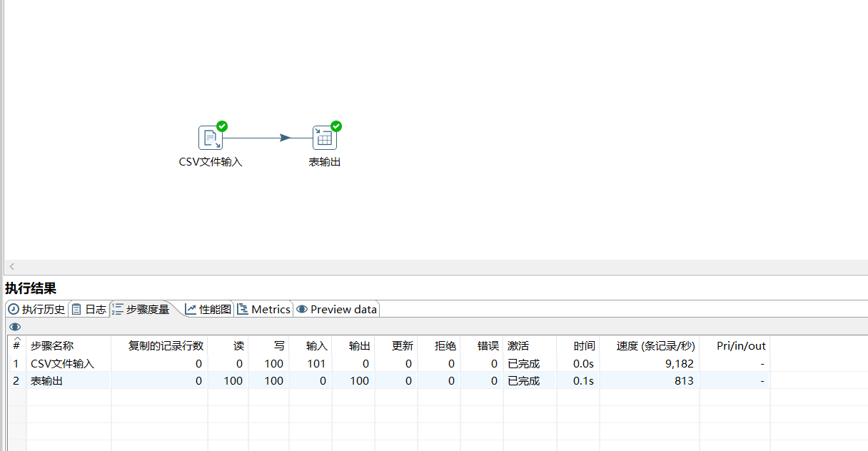Click the 时间 column header
This screenshot has width=868, height=451.
pyautogui.click(x=578, y=345)
